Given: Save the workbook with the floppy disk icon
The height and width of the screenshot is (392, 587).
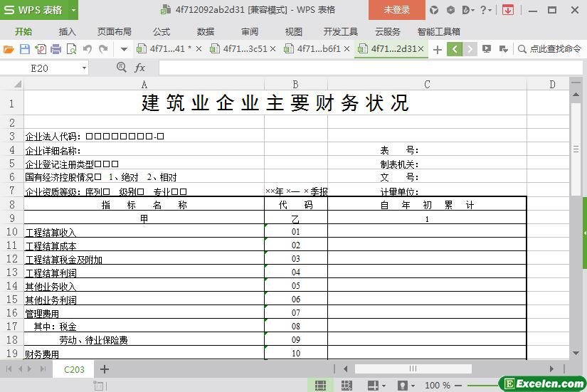Looking at the screenshot, I should pos(25,49).
